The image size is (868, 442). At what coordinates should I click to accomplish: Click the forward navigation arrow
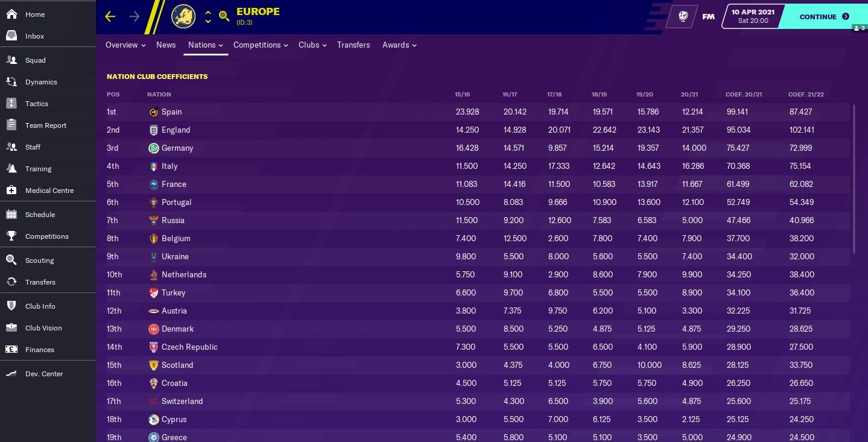coord(134,16)
